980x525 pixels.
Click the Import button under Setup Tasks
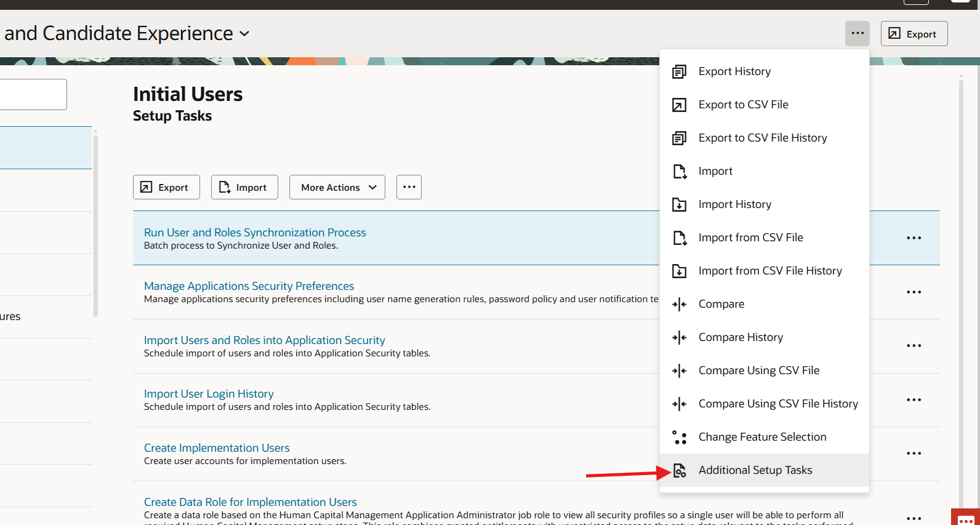[244, 187]
